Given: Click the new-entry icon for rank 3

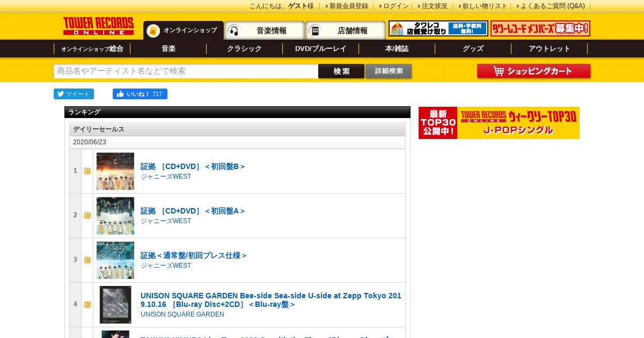Looking at the screenshot, I should tap(87, 260).
